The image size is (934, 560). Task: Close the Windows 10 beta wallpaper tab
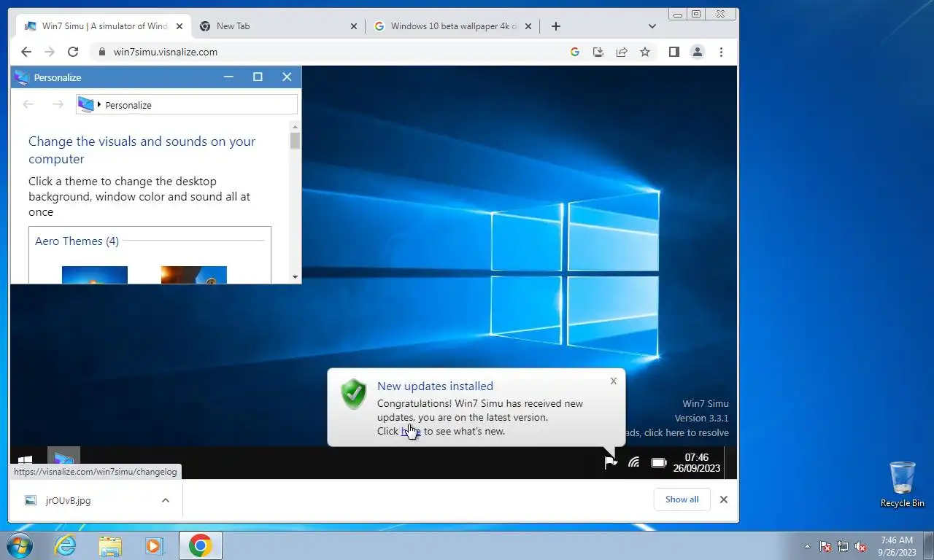tap(528, 26)
